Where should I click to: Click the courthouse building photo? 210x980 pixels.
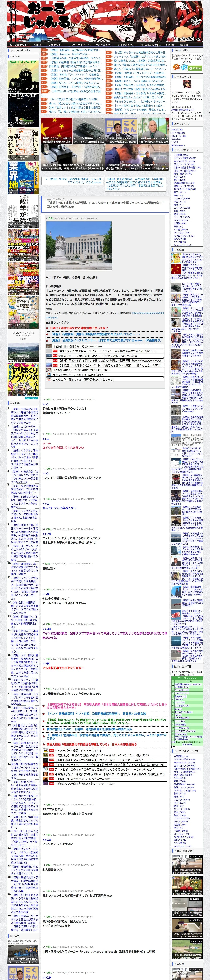[79, 246]
